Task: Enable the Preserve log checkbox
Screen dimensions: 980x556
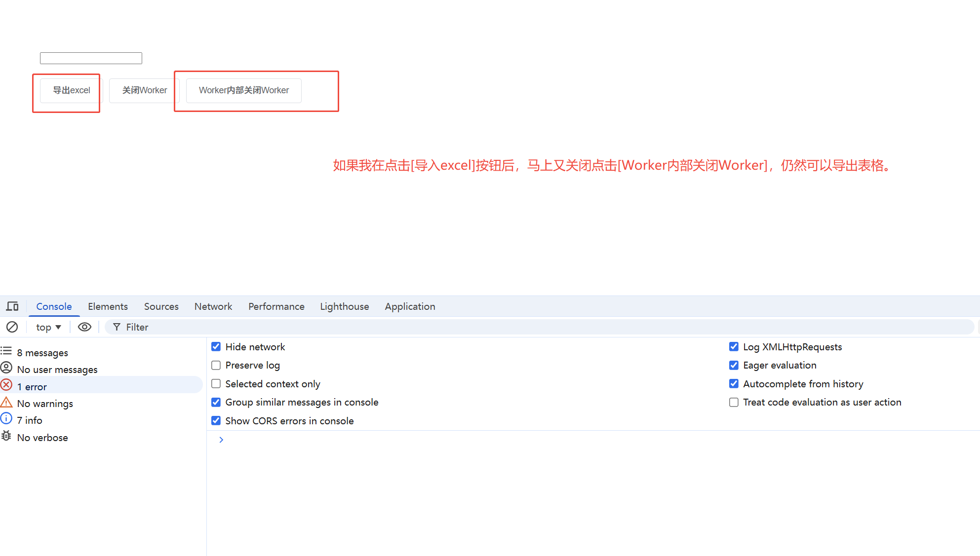Action: [x=216, y=365]
